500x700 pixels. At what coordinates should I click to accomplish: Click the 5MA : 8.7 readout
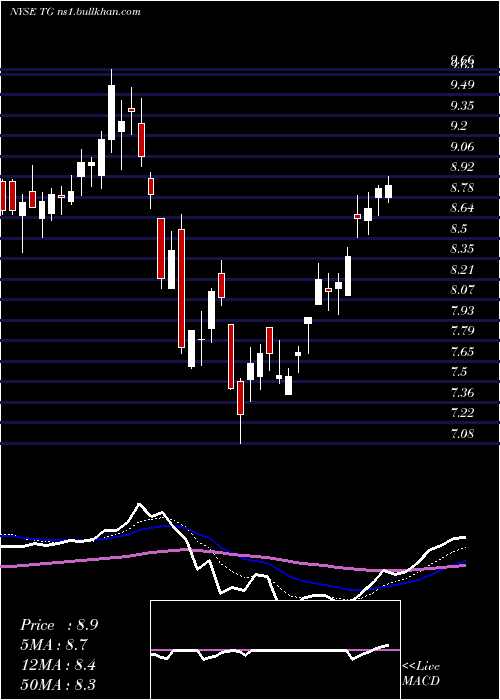[x=54, y=644]
